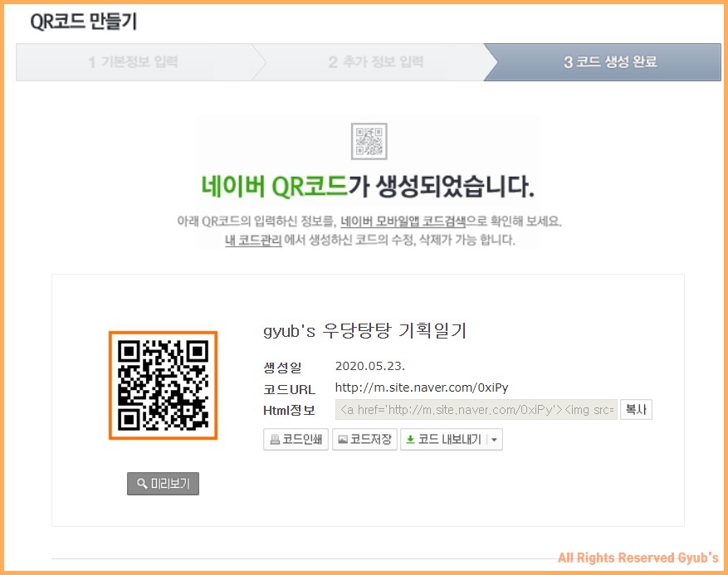Viewport: 728px width, 575px height.
Task: Click the Html정보 label
Action: tap(289, 410)
